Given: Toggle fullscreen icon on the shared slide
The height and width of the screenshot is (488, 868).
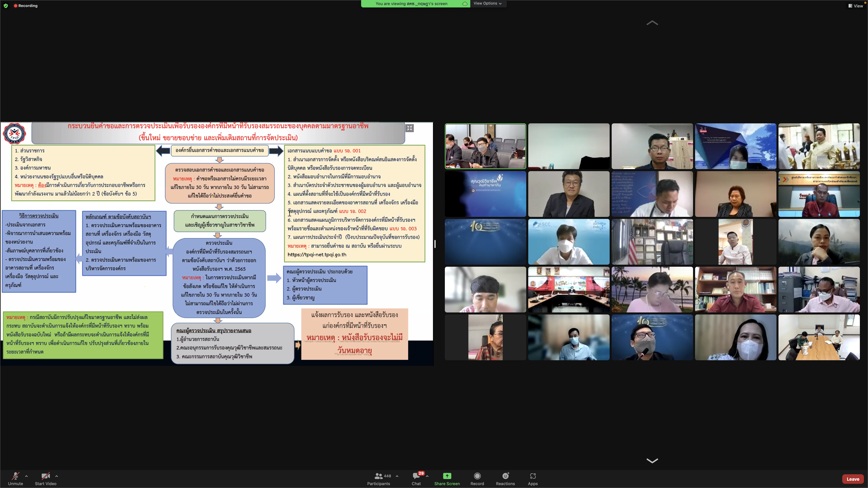Looking at the screenshot, I should [409, 128].
